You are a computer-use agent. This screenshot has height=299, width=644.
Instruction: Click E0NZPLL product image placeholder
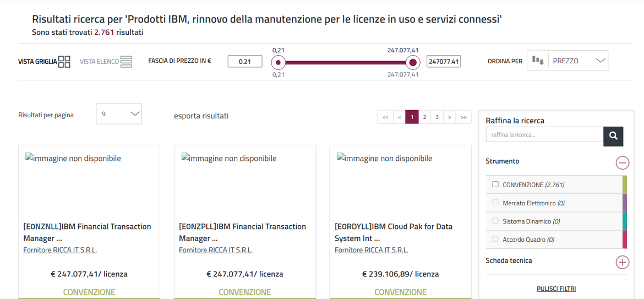[229, 158]
